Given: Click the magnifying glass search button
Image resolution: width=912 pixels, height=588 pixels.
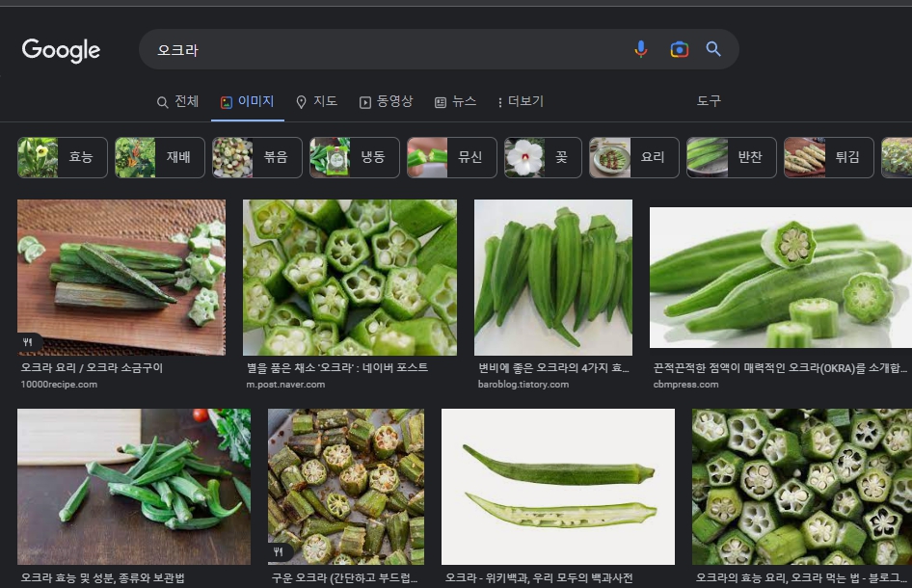Looking at the screenshot, I should [x=713, y=49].
